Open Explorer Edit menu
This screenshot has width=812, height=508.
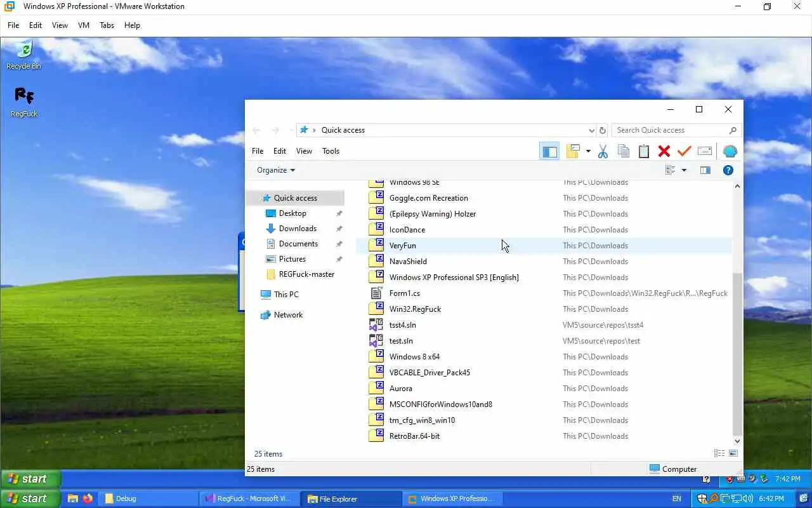280,151
